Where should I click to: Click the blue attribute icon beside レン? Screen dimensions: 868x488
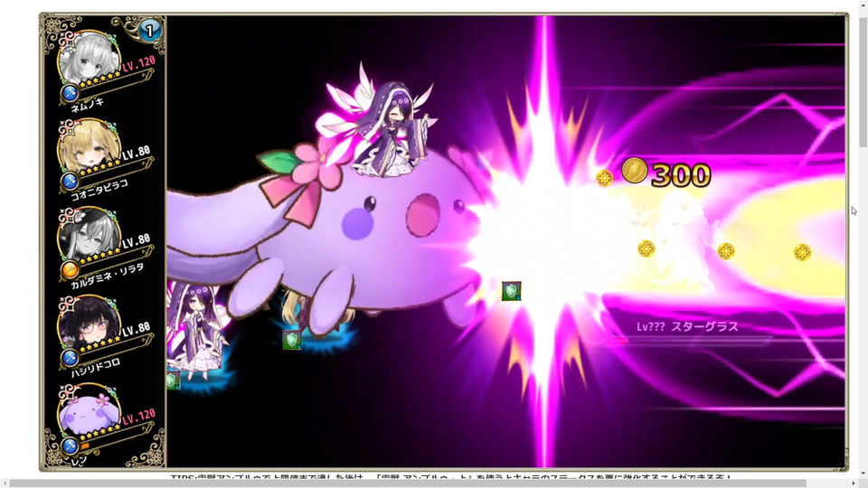(70, 446)
